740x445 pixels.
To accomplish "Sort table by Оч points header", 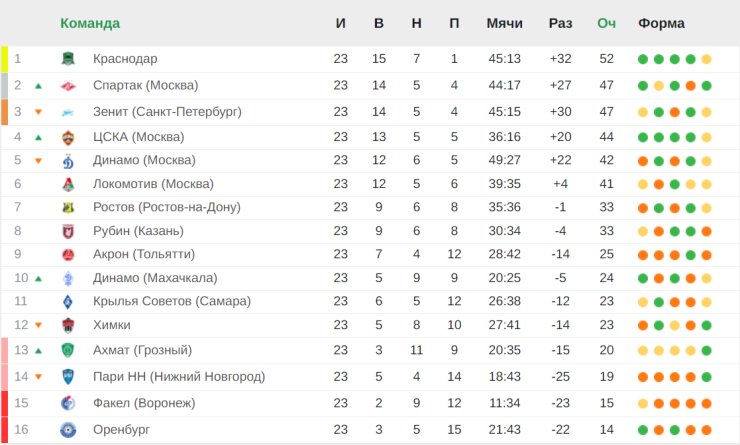I will tap(606, 23).
